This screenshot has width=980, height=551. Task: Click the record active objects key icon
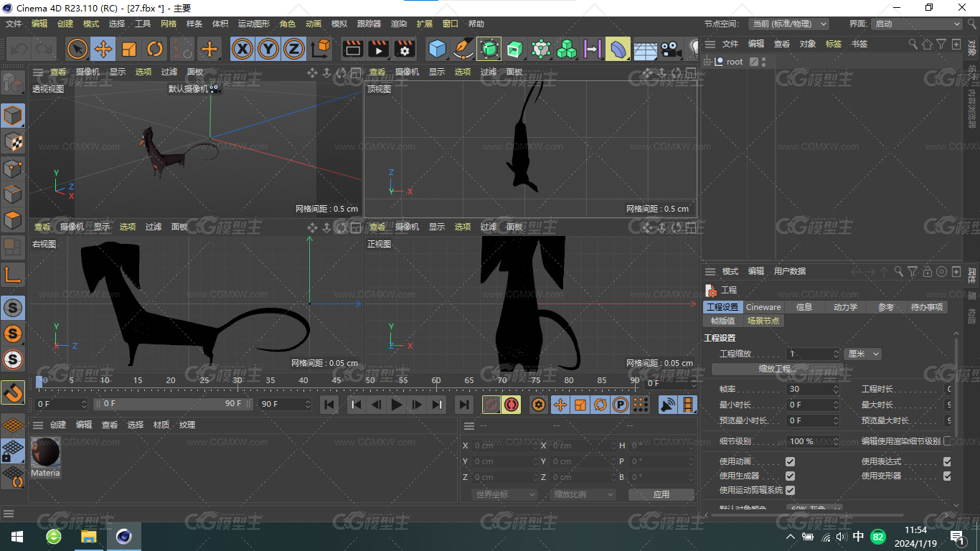click(x=491, y=405)
